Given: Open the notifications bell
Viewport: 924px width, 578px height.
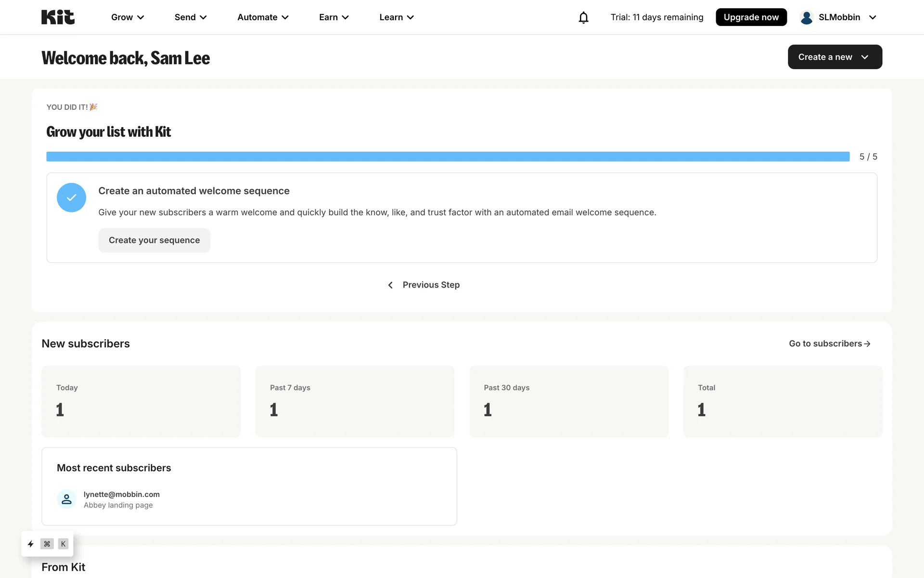Looking at the screenshot, I should click(x=583, y=17).
